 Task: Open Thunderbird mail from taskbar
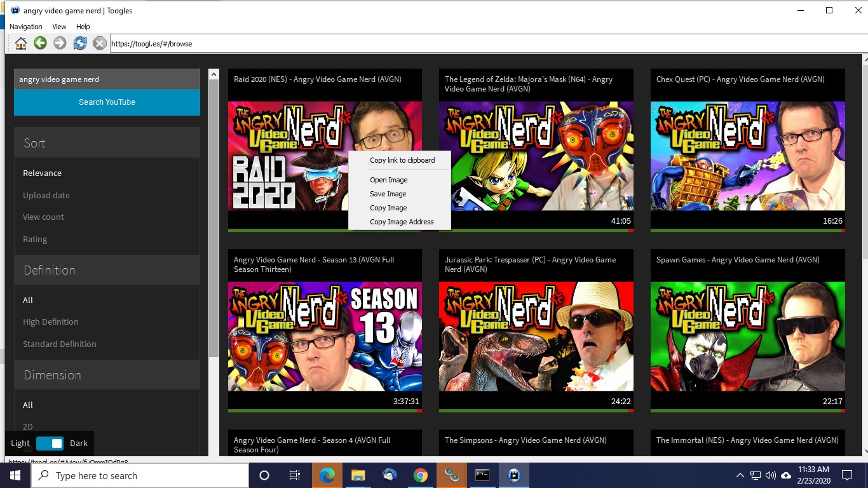389,475
